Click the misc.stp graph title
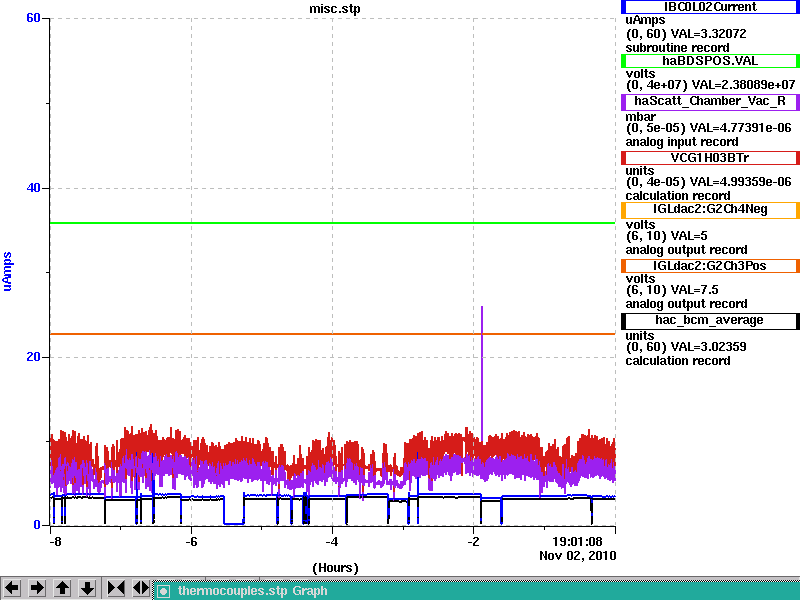800x600 pixels. 335,9
